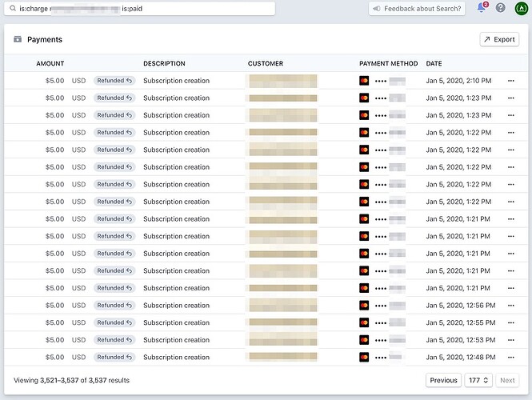Open the page number 177 dropdown
This screenshot has height=400, width=532.
click(x=478, y=381)
